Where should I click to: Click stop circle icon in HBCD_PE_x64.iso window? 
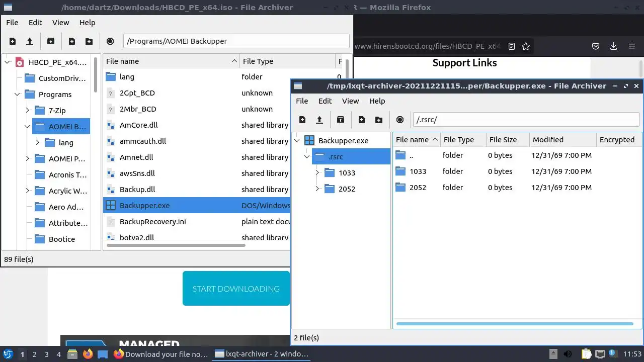(110, 41)
